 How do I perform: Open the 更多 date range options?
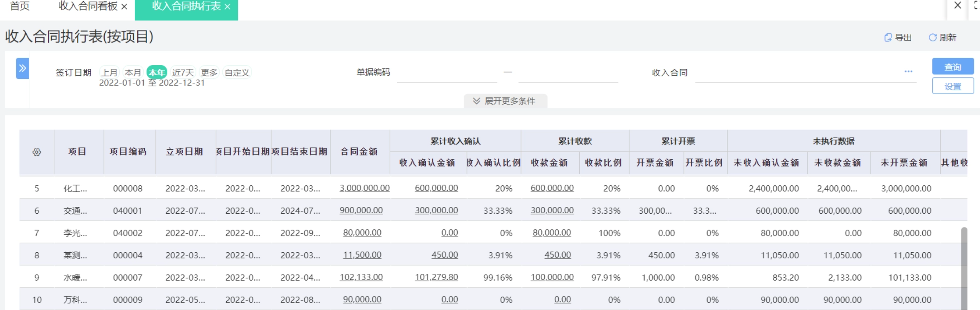209,72
